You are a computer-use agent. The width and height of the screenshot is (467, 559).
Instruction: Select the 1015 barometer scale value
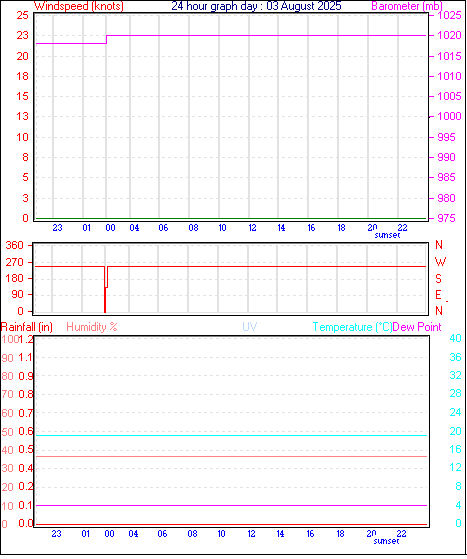[449, 56]
